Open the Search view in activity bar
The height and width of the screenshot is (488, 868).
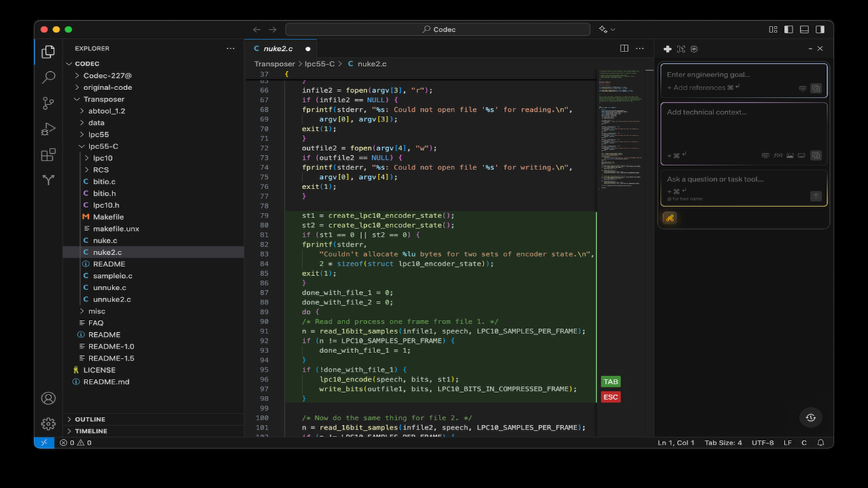point(48,77)
